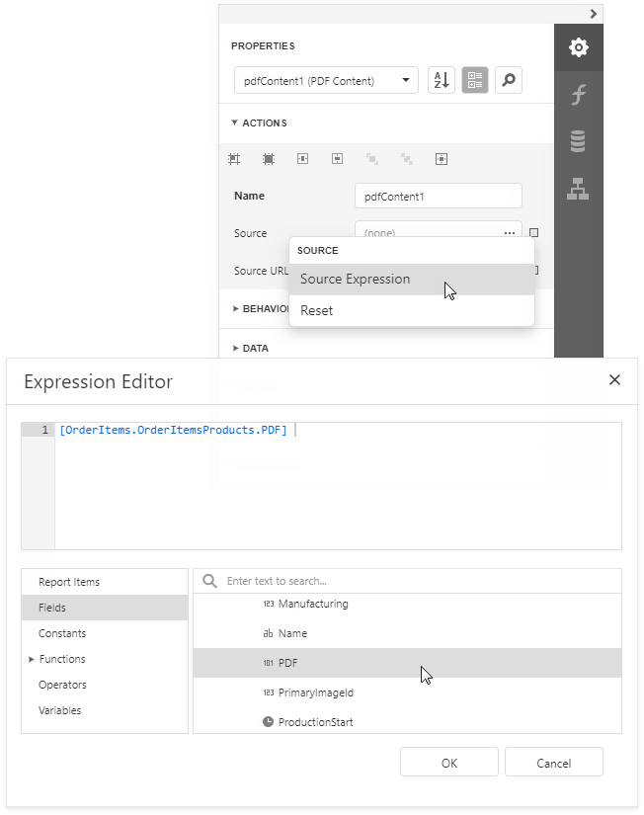Screen dimensions: 644x815
Task: Click the first alignment icon under ACTIONS
Action: click(x=233, y=158)
